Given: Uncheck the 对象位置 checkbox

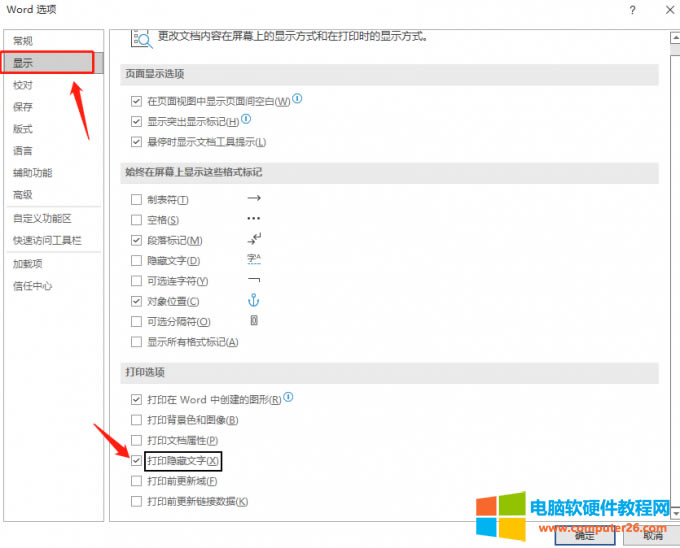Looking at the screenshot, I should coord(136,301).
